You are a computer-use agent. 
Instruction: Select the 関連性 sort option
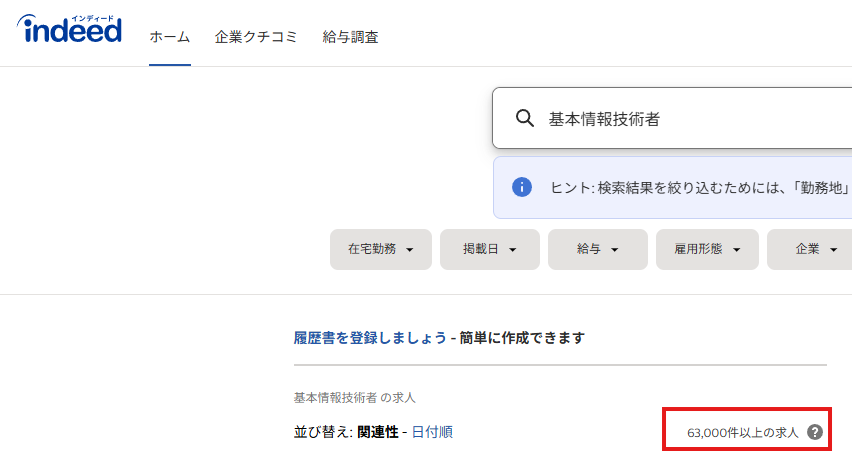[378, 432]
